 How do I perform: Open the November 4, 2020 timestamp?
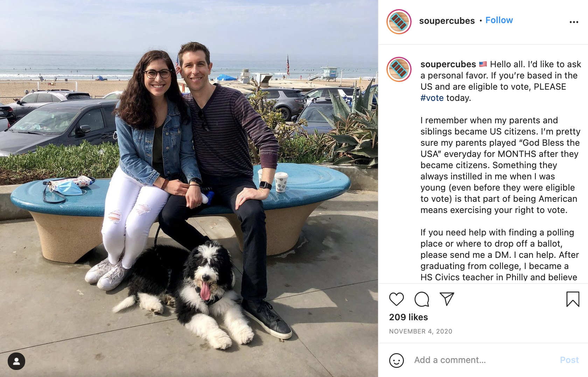(421, 331)
